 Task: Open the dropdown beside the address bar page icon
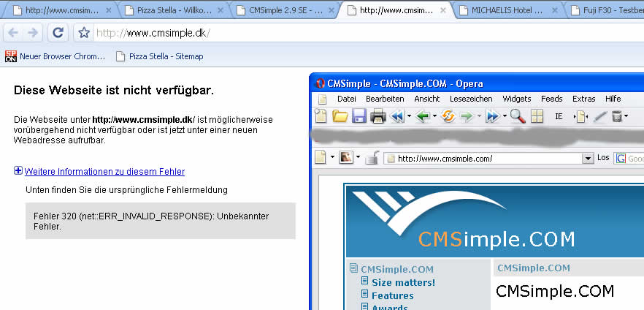tap(332, 157)
